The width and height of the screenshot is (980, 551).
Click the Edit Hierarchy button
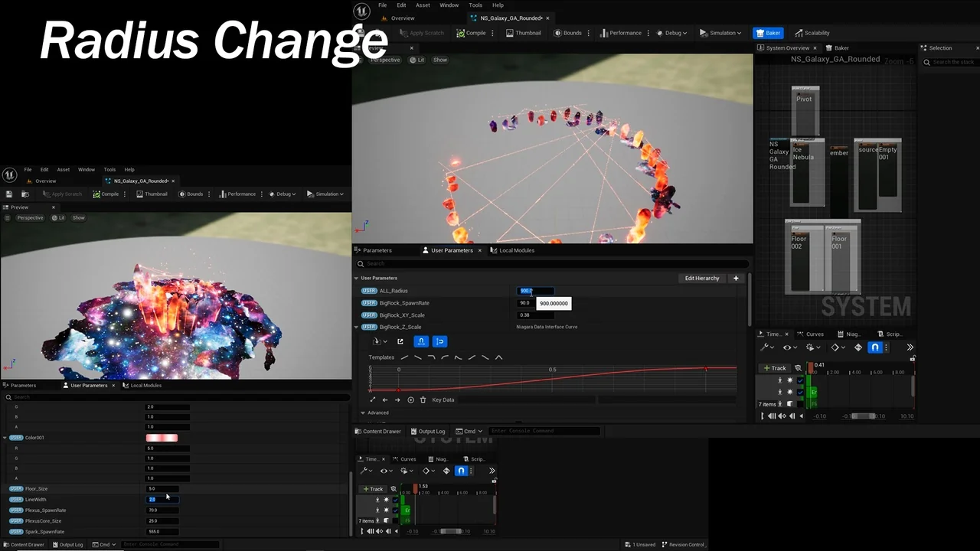(x=701, y=278)
